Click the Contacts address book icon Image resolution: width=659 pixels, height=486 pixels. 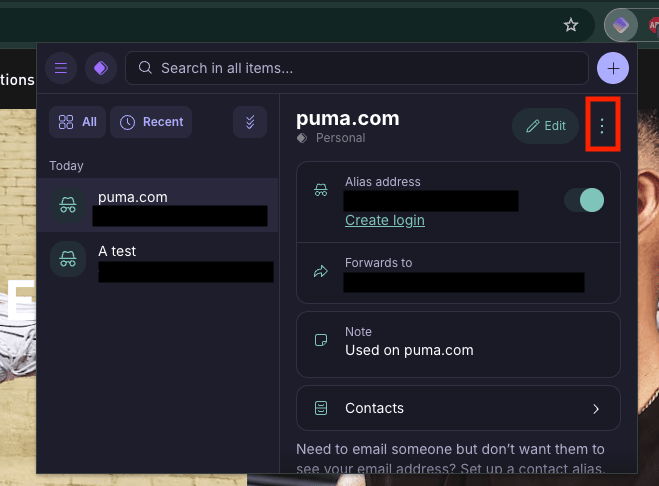(x=321, y=408)
